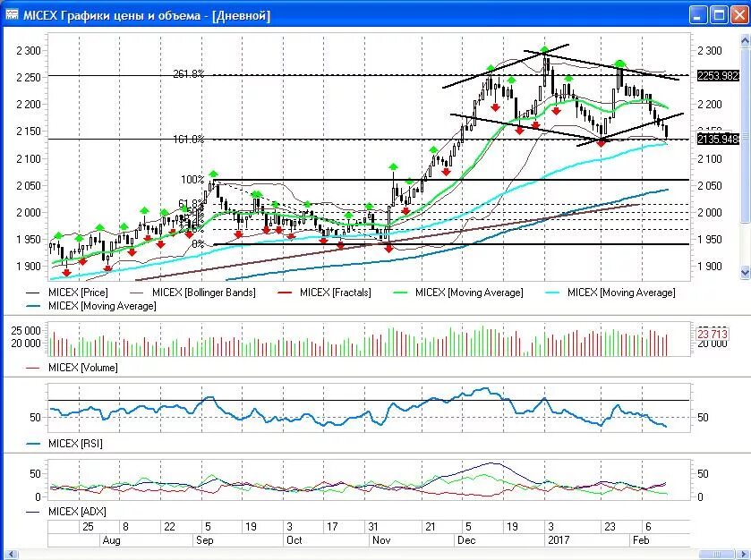The image size is (751, 560).
Task: Click the Sep month label on the time axis
Action: [x=204, y=540]
